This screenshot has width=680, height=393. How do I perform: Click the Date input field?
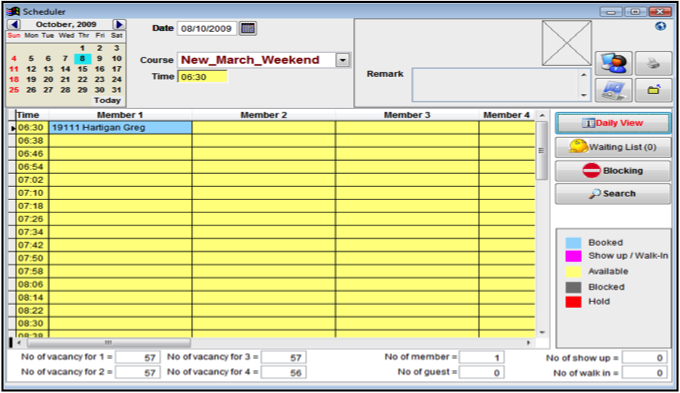click(x=206, y=29)
